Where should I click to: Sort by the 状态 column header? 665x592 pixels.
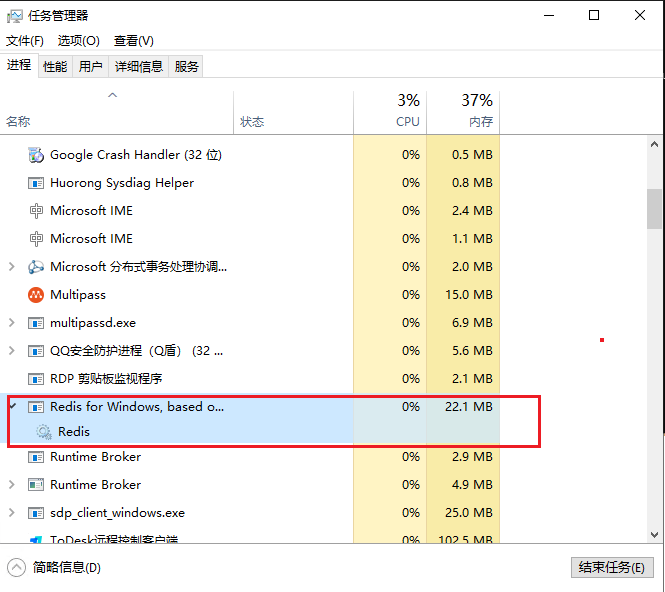point(293,113)
